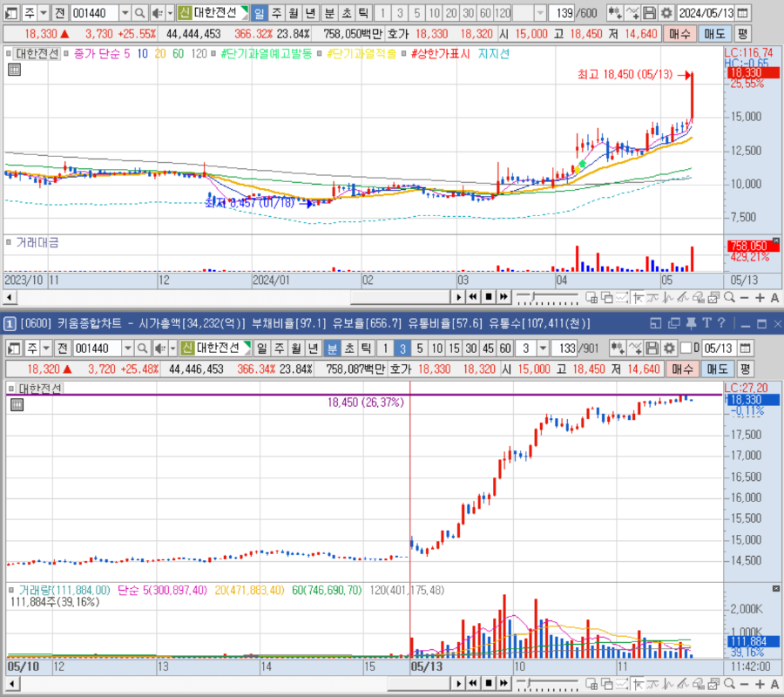
Task: Click the T icon in 키움종합차트 title bar
Action: [x=706, y=323]
